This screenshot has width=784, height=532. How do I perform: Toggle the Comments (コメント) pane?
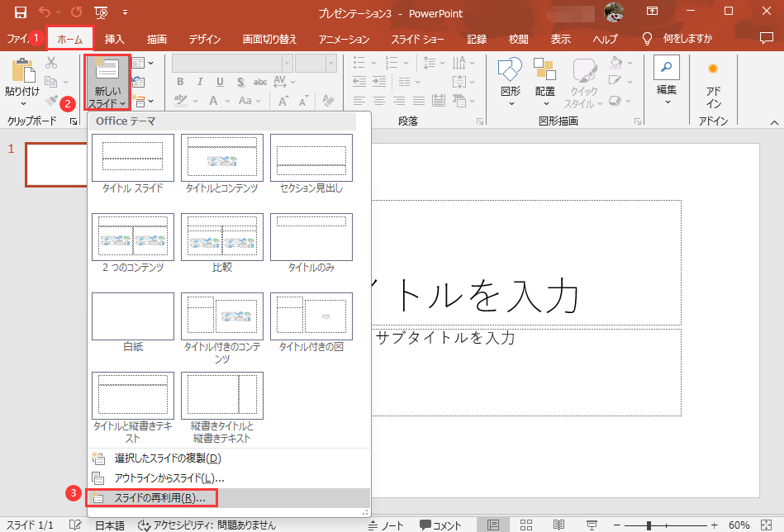click(440, 525)
